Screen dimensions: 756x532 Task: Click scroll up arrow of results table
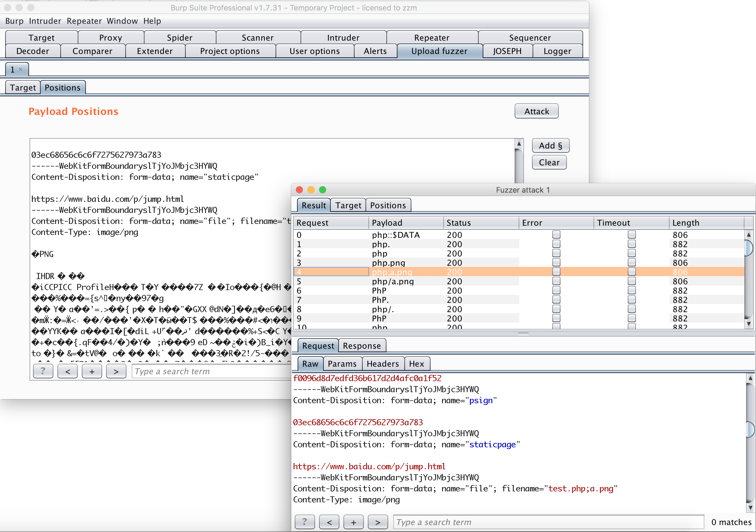[748, 235]
